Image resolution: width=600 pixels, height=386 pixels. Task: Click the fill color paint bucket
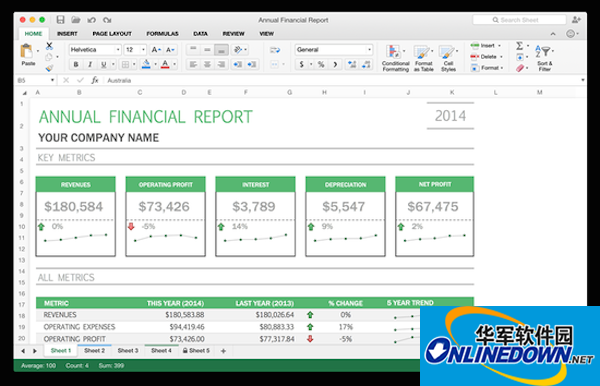(x=146, y=64)
